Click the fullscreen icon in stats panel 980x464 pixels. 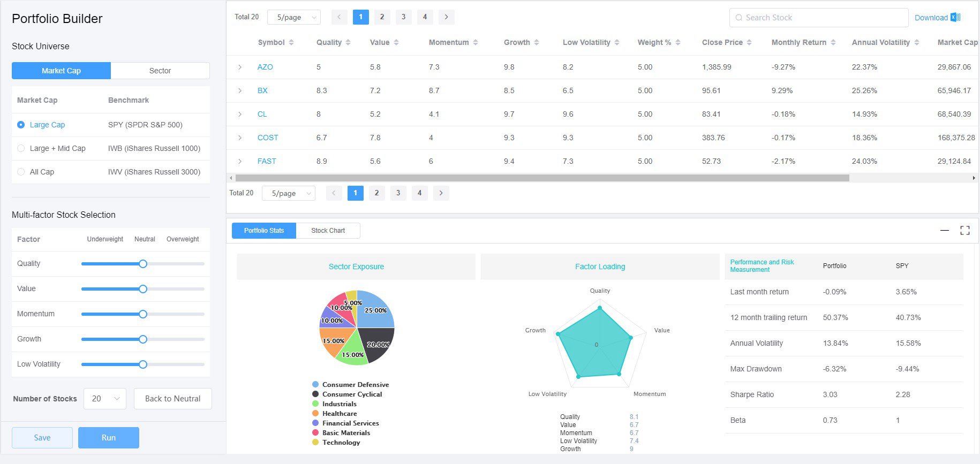point(965,231)
